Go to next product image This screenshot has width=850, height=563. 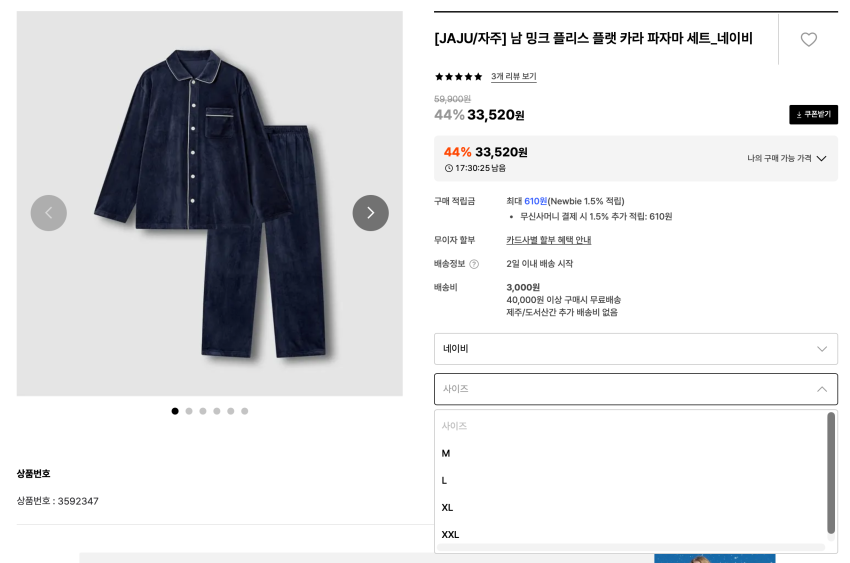point(370,213)
